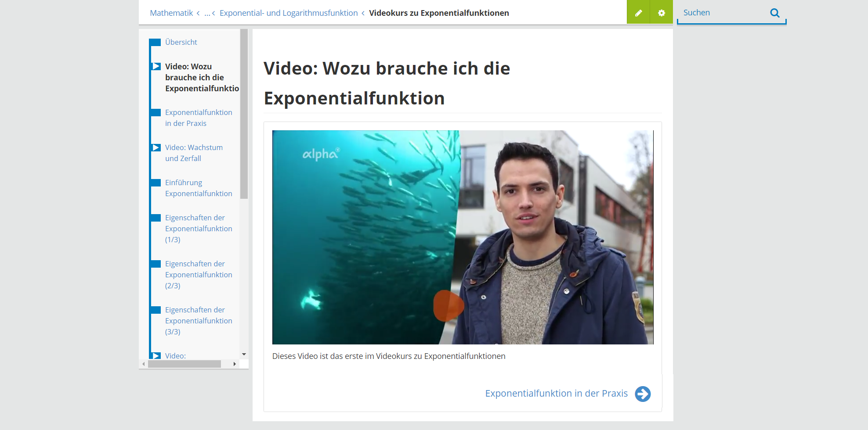Viewport: 868px width, 430px height.
Task: Go to Mathematik breadcrumb
Action: point(171,13)
